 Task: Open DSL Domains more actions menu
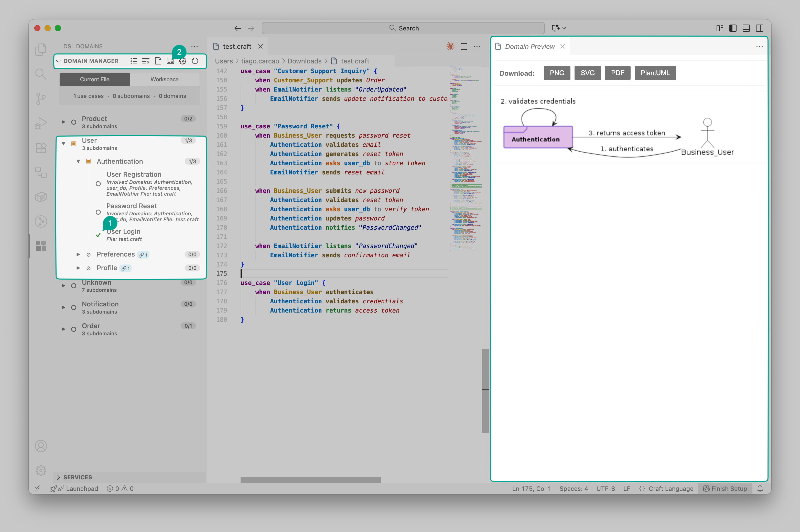194,46
